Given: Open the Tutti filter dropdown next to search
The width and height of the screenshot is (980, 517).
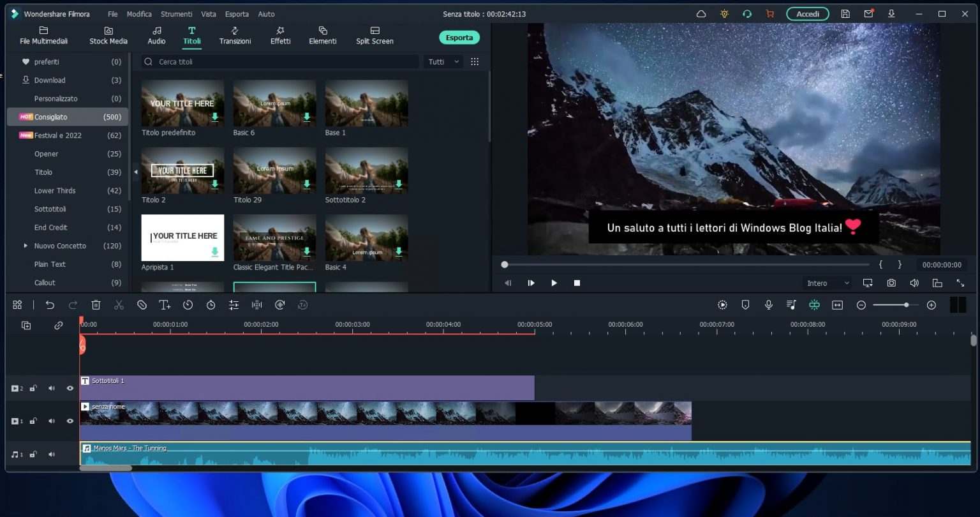Looking at the screenshot, I should click(x=442, y=61).
